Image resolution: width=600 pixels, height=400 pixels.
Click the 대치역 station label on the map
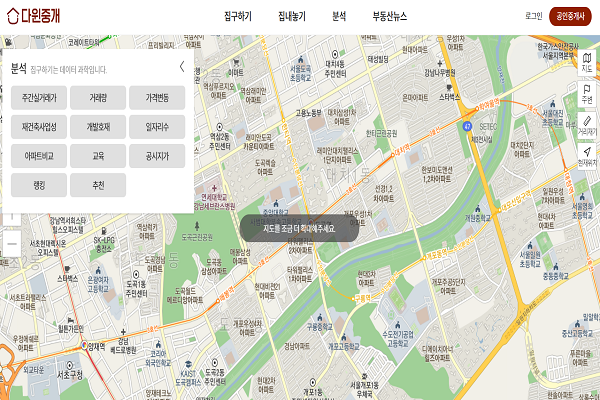pyautogui.click(x=402, y=148)
